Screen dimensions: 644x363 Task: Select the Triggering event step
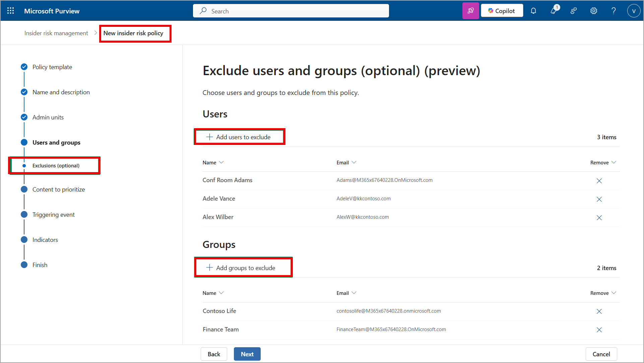[54, 214]
